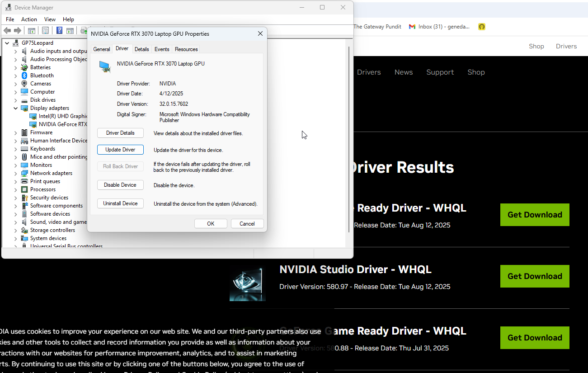
Task: Open the Properties toolbar icon in Device Manager
Action: point(46,31)
